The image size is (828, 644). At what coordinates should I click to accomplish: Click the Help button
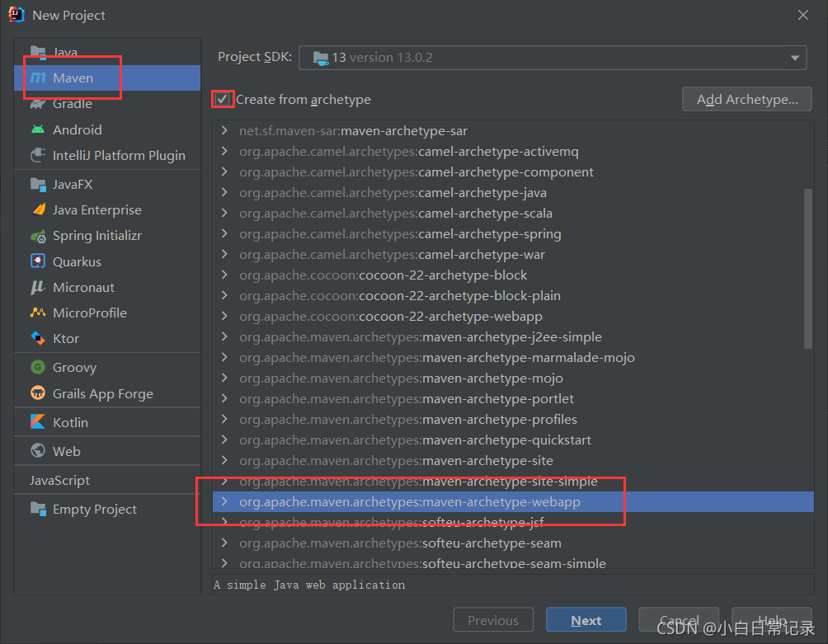coord(771,620)
